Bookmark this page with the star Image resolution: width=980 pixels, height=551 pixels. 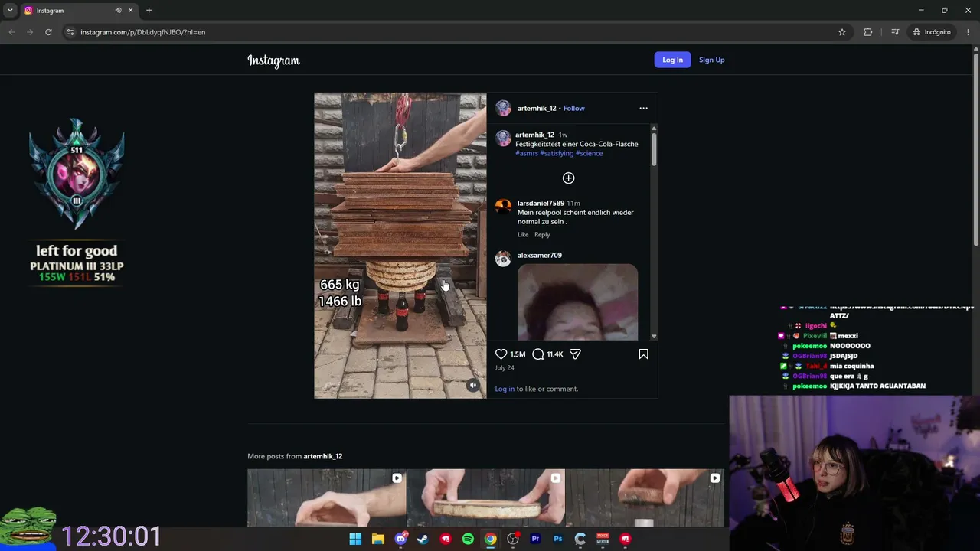click(x=842, y=32)
